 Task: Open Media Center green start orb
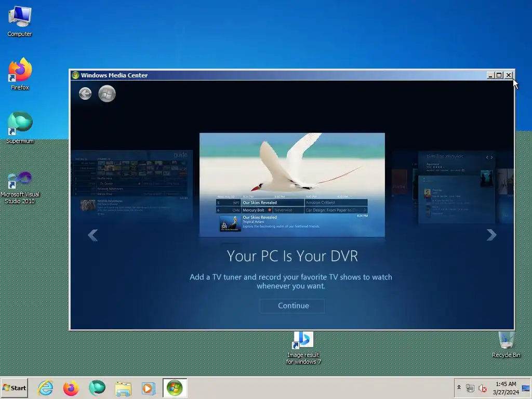point(107,94)
